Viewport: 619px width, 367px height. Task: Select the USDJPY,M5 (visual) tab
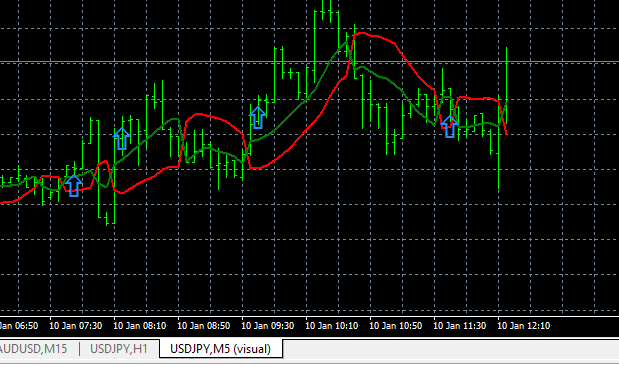pos(221,349)
